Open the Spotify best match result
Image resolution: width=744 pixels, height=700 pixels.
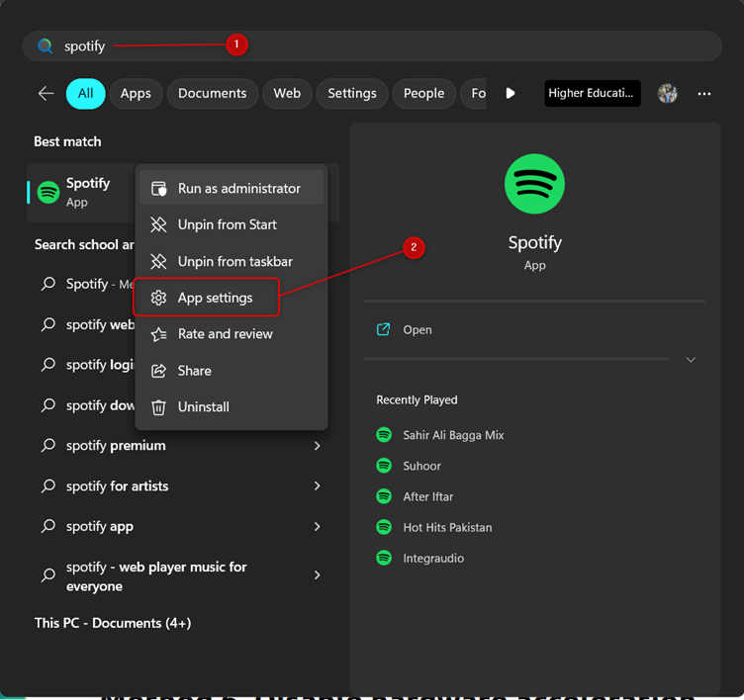[x=81, y=192]
